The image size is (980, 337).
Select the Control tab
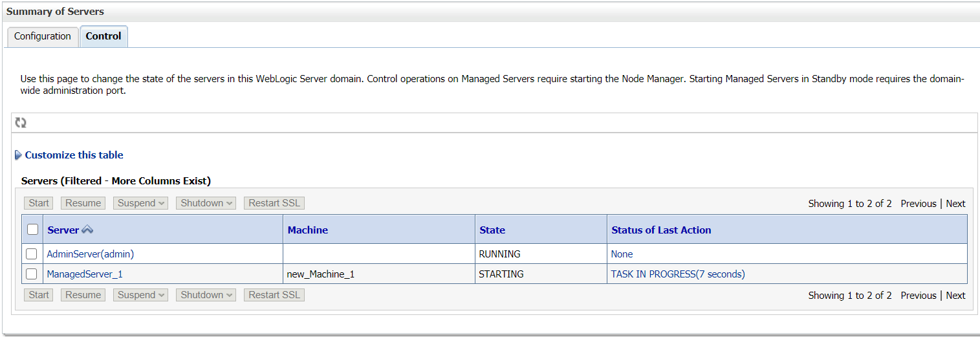pos(103,36)
